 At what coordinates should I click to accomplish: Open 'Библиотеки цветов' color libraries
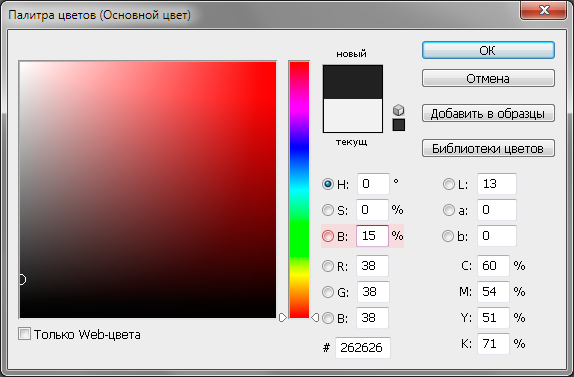click(x=488, y=148)
